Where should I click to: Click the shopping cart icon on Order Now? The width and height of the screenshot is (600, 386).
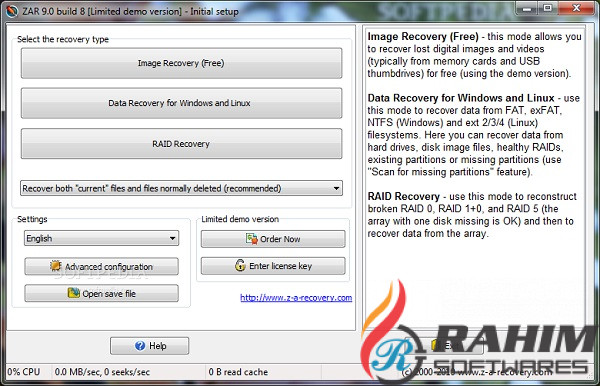click(252, 239)
